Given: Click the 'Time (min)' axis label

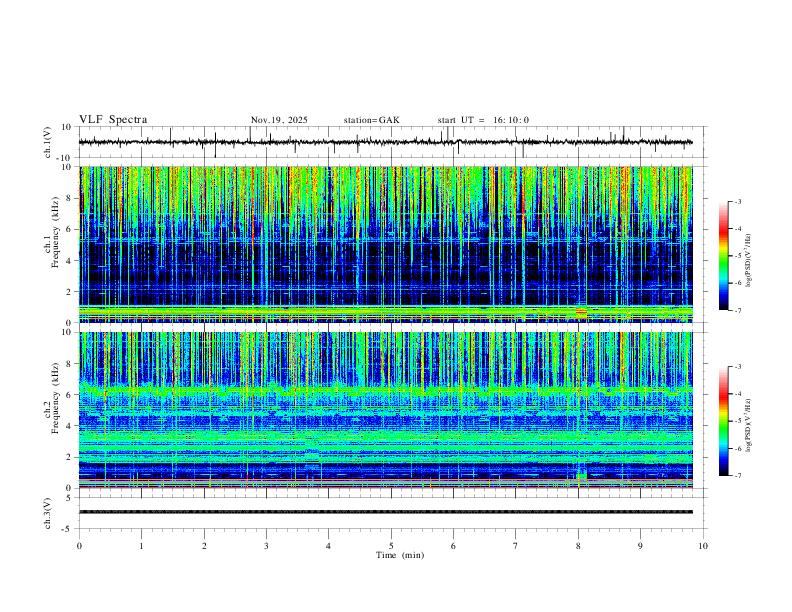Looking at the screenshot, I should [x=400, y=555].
